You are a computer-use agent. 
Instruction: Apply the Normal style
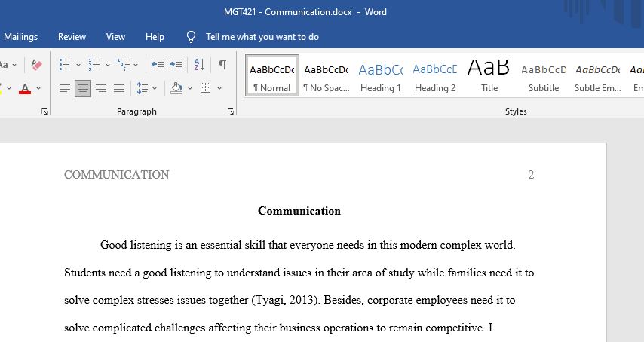tap(272, 76)
